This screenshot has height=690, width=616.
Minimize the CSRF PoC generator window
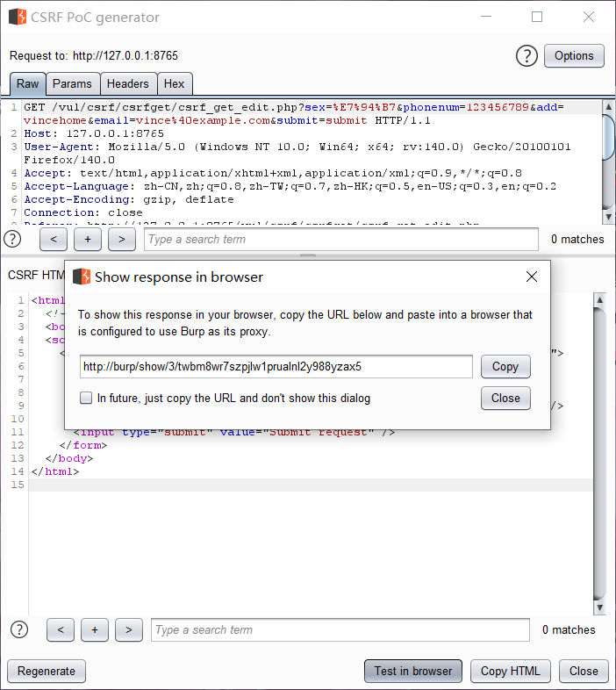point(486,17)
